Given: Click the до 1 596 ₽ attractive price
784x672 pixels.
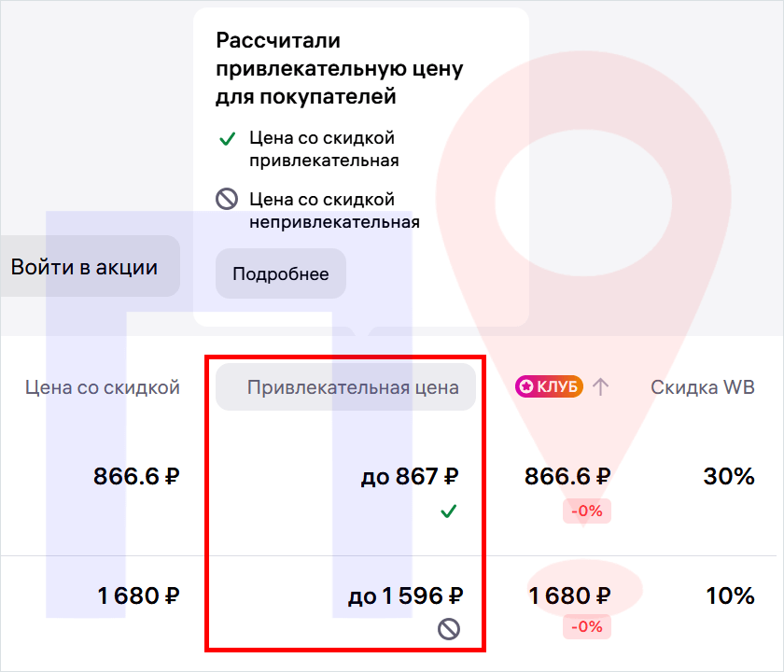Looking at the screenshot, I should pyautogui.click(x=405, y=596).
